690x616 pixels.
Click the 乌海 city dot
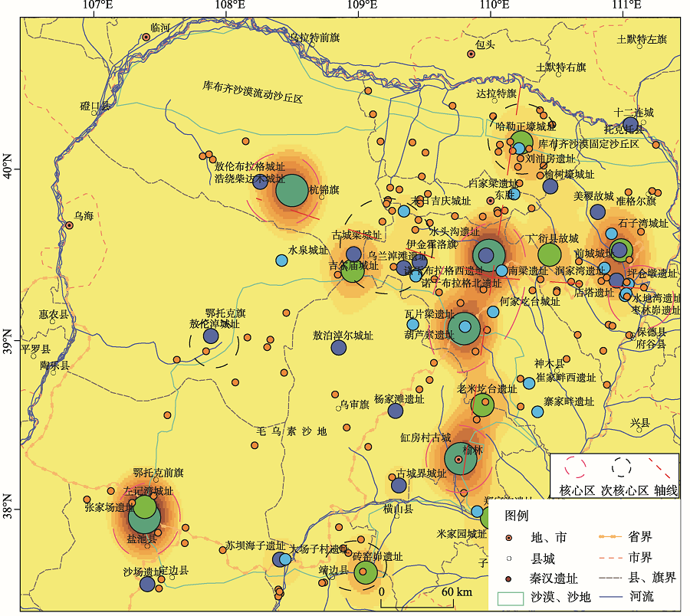(x=69, y=225)
